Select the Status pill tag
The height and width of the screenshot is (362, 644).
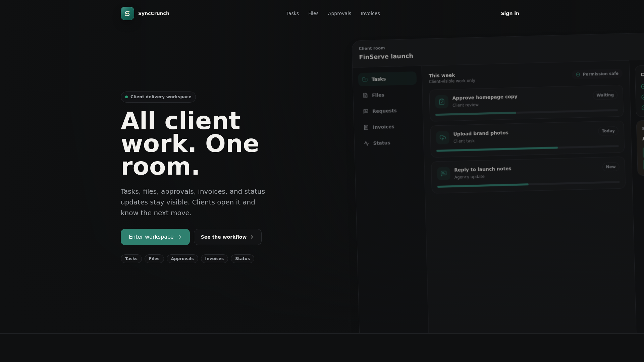point(243,259)
